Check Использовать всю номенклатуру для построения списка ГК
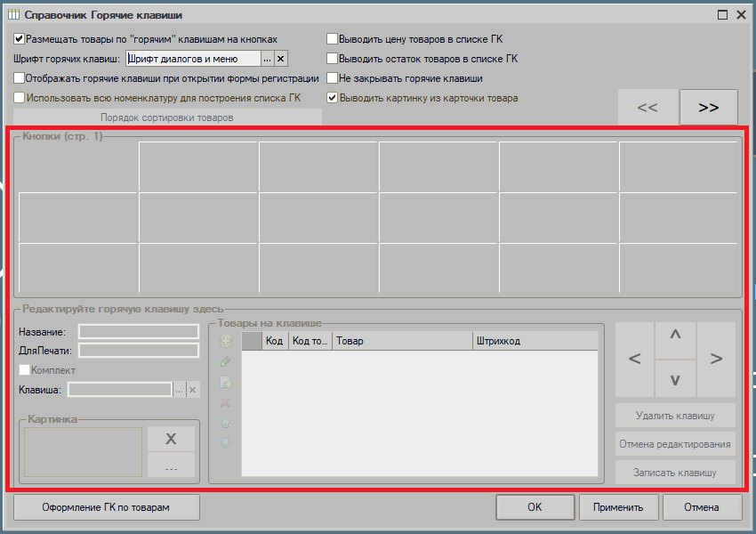Screen dimensions: 756x534 [19, 98]
